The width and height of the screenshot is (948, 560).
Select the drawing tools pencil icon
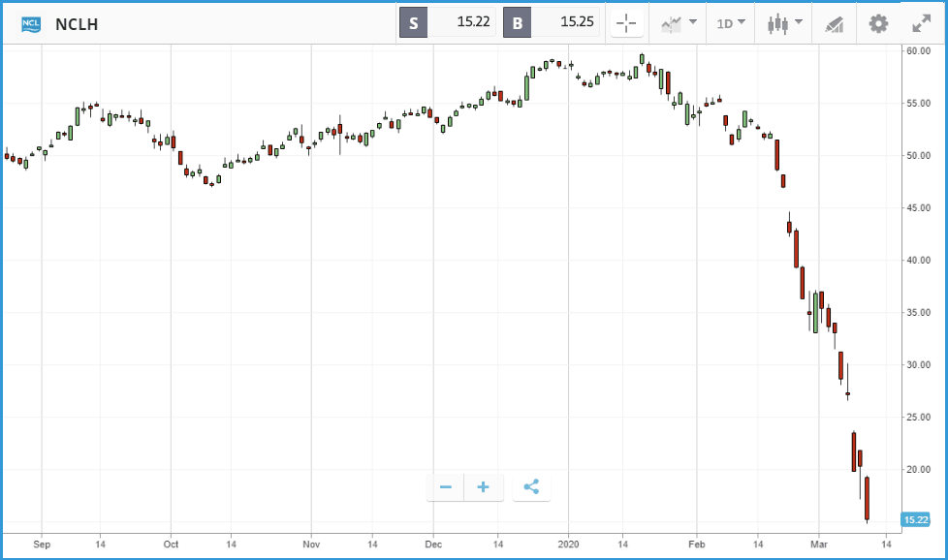(835, 24)
